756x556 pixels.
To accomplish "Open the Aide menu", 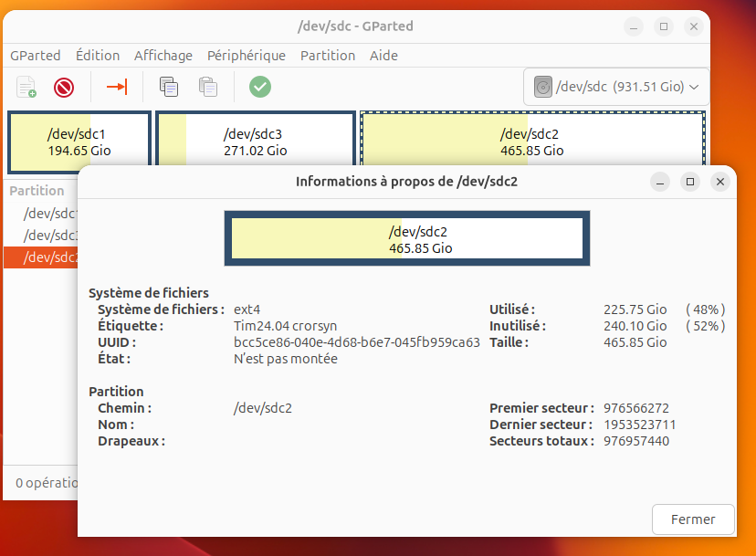I will [383, 56].
